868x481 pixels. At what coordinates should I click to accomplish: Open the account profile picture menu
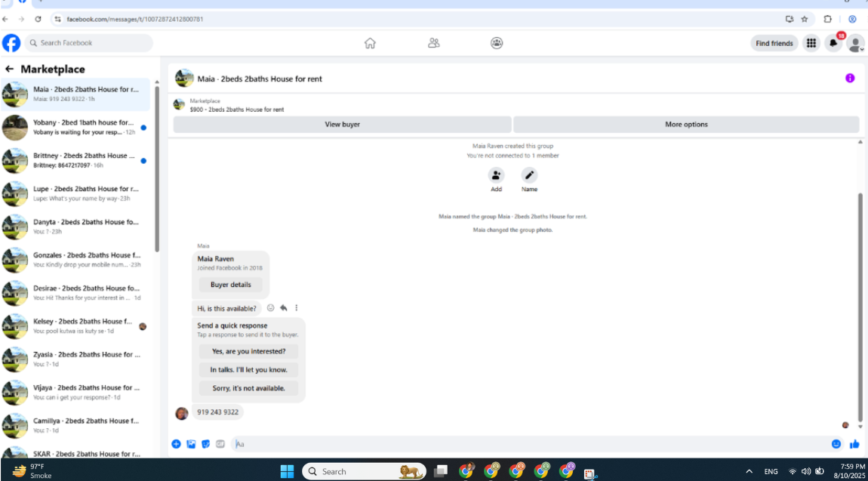pos(855,43)
